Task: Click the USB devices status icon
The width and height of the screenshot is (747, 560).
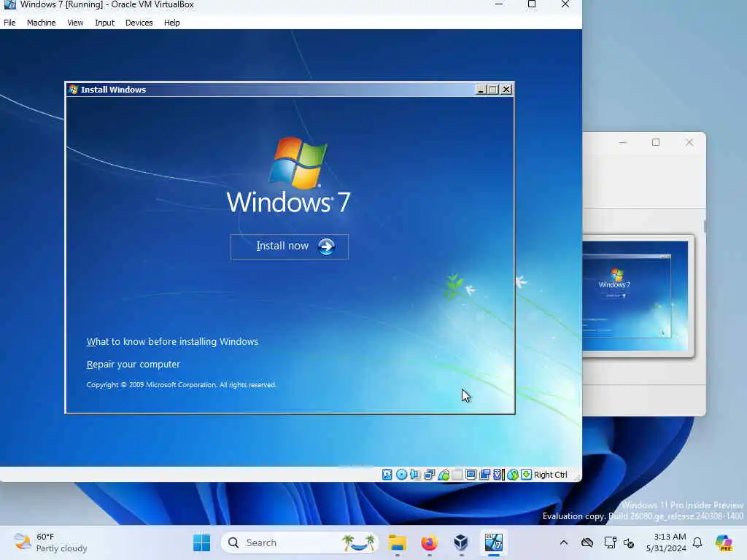Action: 444,474
